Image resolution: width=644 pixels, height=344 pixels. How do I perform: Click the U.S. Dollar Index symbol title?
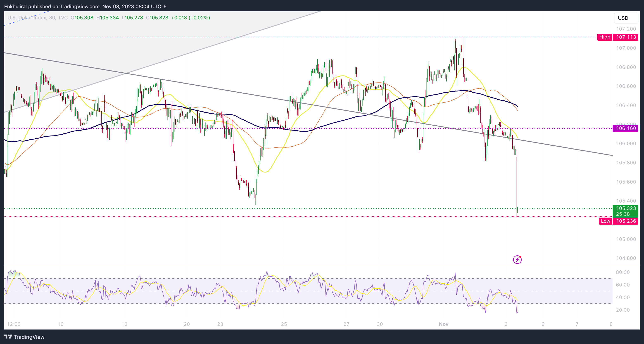[27, 18]
